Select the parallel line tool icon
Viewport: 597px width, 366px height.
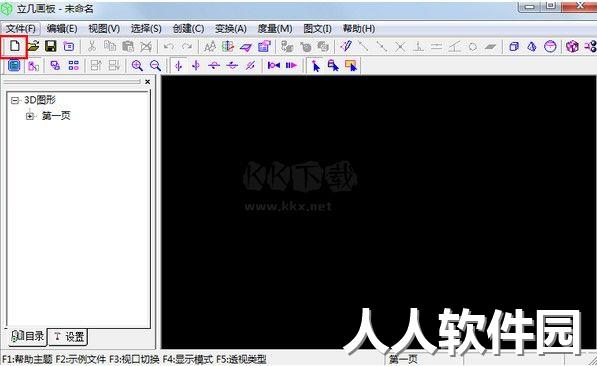point(436,46)
